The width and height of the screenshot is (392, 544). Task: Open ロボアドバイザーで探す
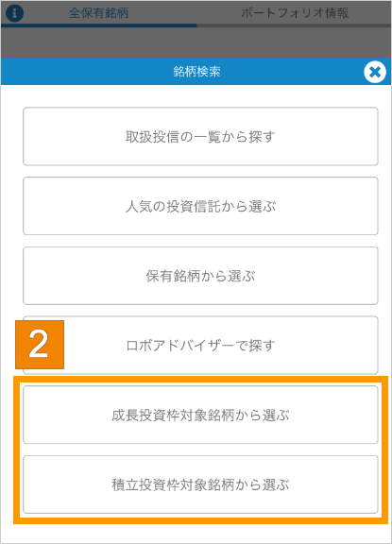click(200, 346)
